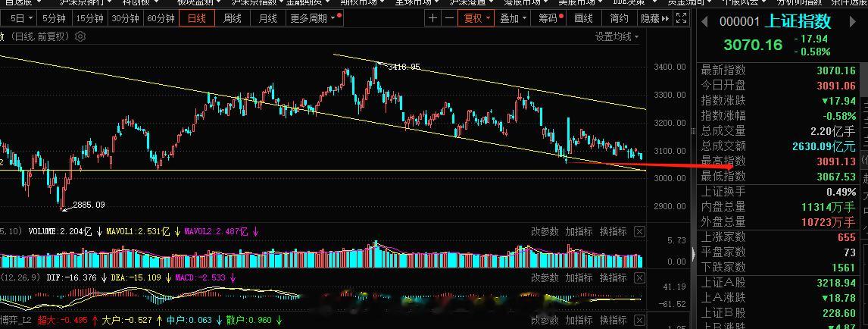Switch to 月线 monthly chart
The image size is (868, 329).
tap(267, 18)
